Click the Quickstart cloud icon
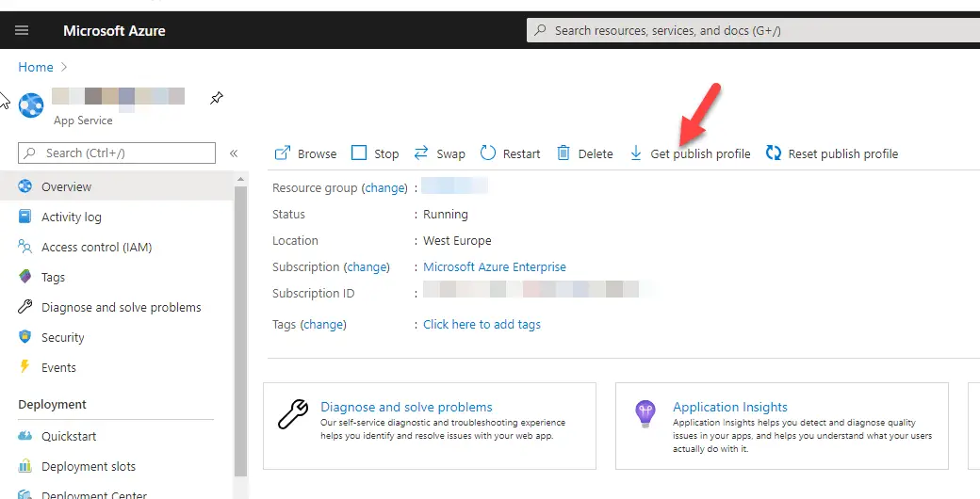The height and width of the screenshot is (499, 980). click(25, 435)
